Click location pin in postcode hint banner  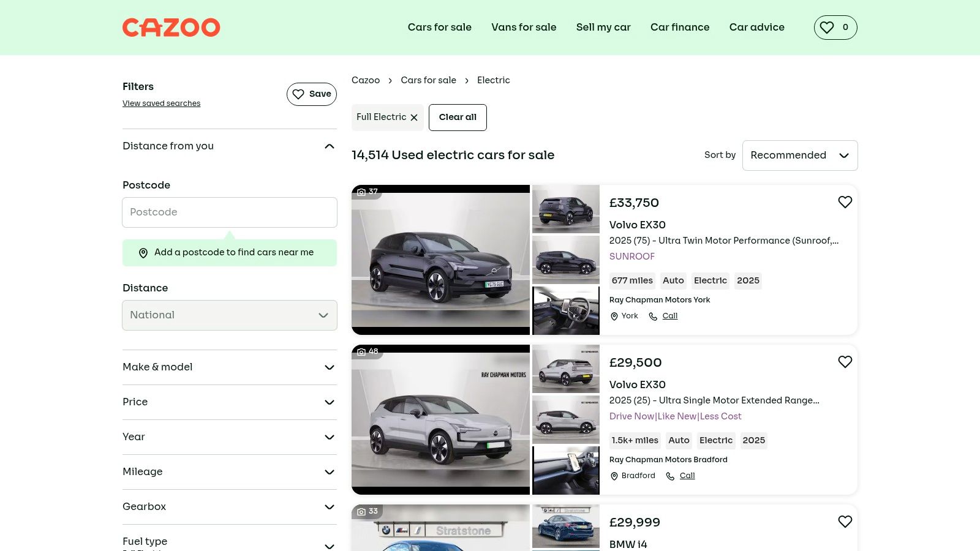143,253
